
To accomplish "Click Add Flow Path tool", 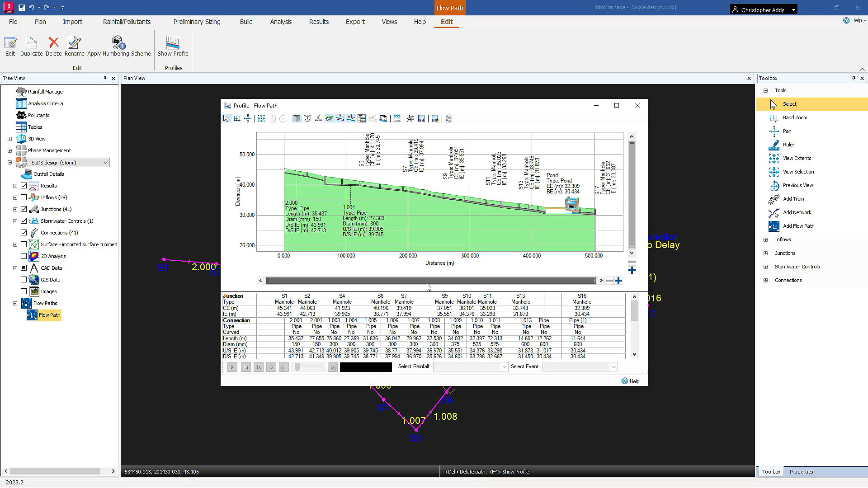I will [x=798, y=226].
